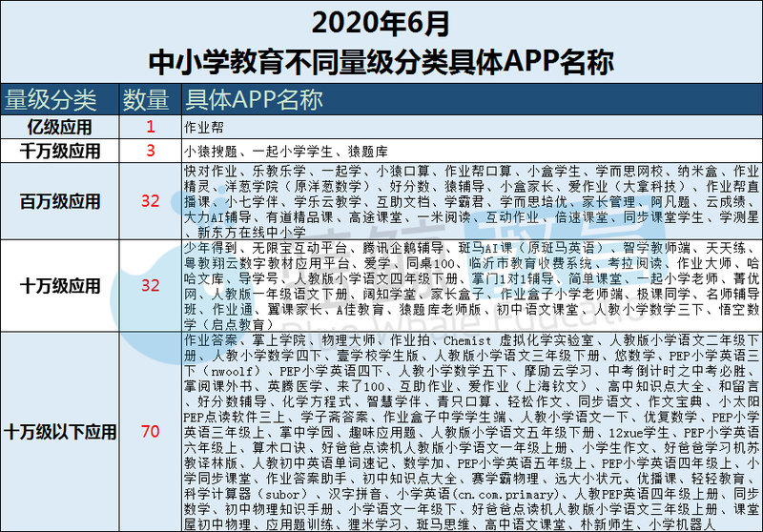Screen dimensions: 763x532
Task: Click '作业答案' in the 十万级以下 row
Action: click(210, 340)
